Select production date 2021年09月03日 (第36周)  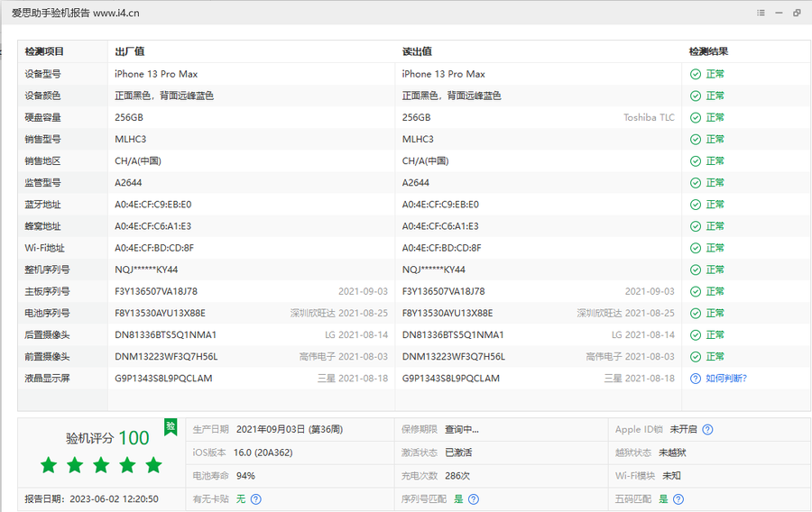(x=290, y=429)
